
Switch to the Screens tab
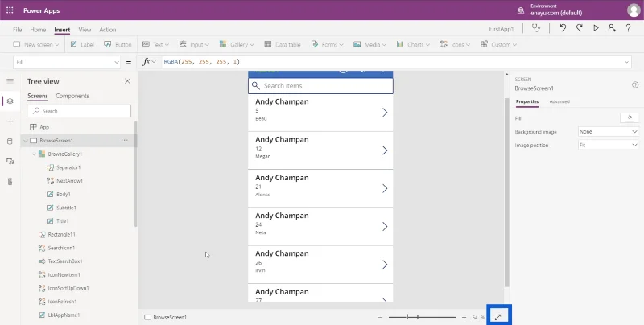pyautogui.click(x=38, y=96)
